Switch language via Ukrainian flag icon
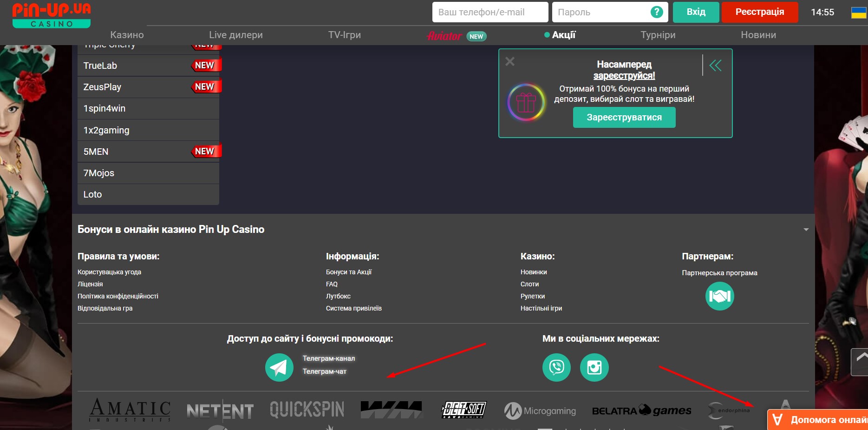 tap(859, 13)
